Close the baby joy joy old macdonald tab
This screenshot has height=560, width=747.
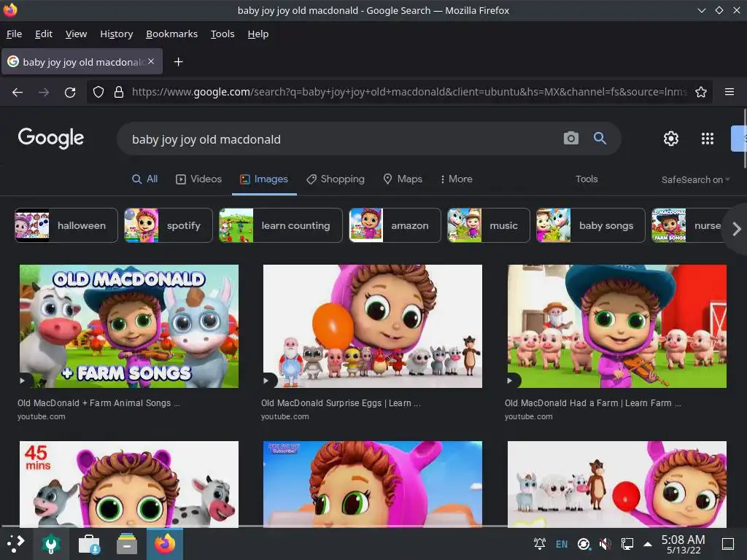151,61
